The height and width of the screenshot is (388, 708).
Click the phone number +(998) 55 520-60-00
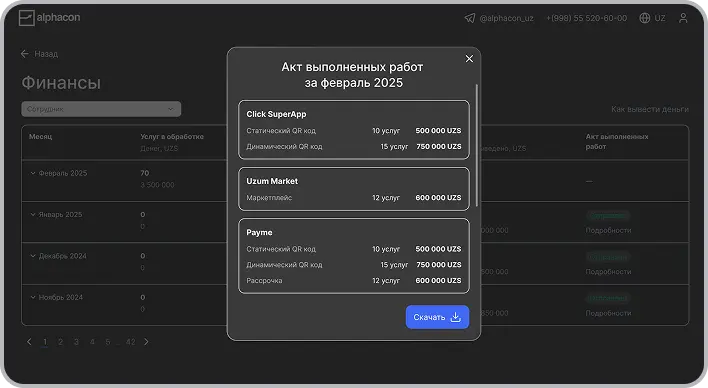(587, 18)
